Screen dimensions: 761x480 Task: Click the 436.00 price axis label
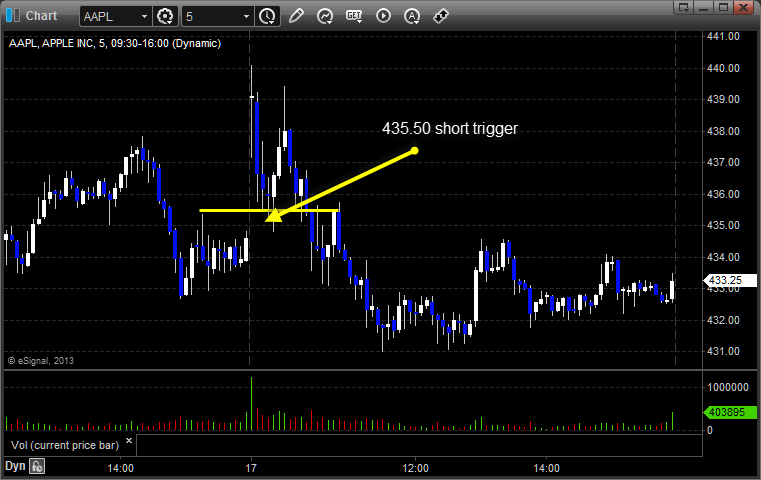coord(723,194)
